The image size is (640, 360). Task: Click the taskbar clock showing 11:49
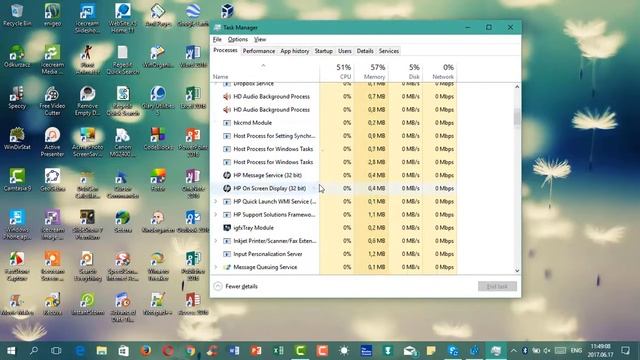coord(601,351)
